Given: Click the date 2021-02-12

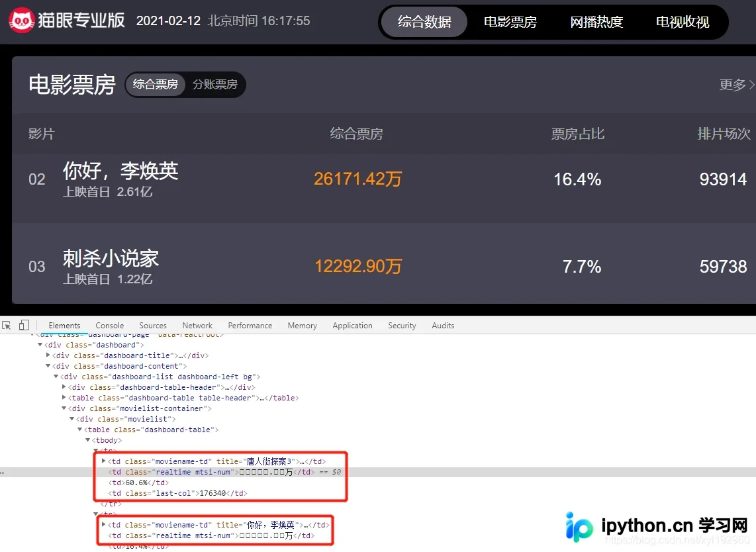Looking at the screenshot, I should coord(168,21).
